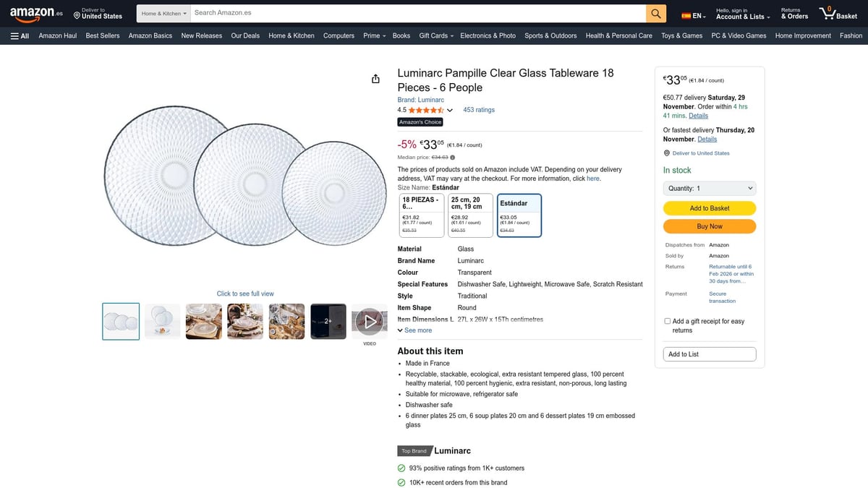Play the product video thumbnail

click(369, 321)
